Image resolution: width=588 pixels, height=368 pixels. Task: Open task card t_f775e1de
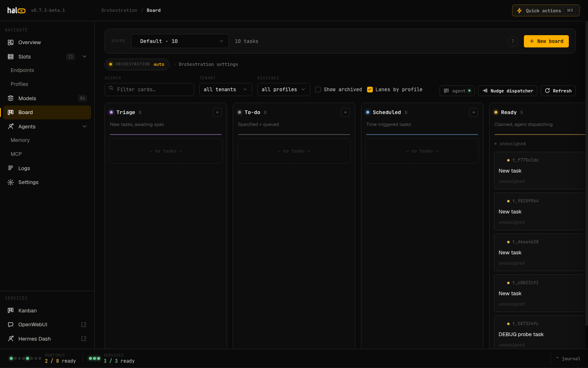click(x=541, y=171)
